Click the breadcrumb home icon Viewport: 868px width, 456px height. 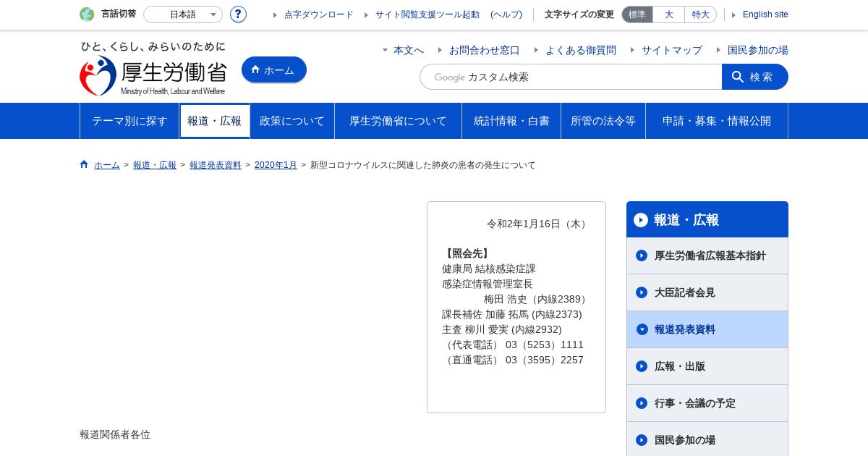tap(84, 164)
